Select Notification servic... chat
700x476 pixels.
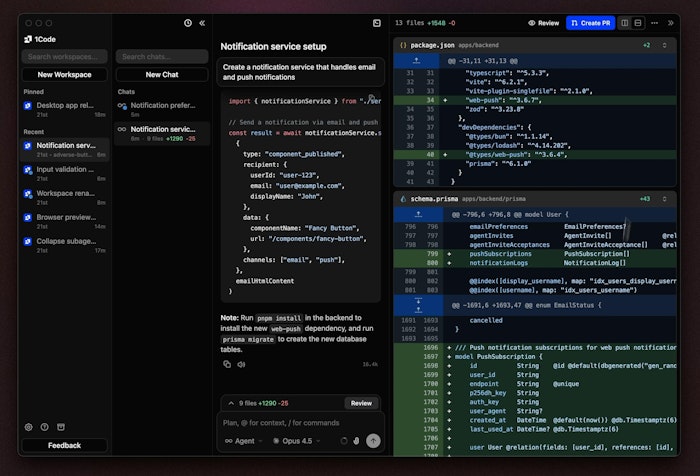[162, 133]
